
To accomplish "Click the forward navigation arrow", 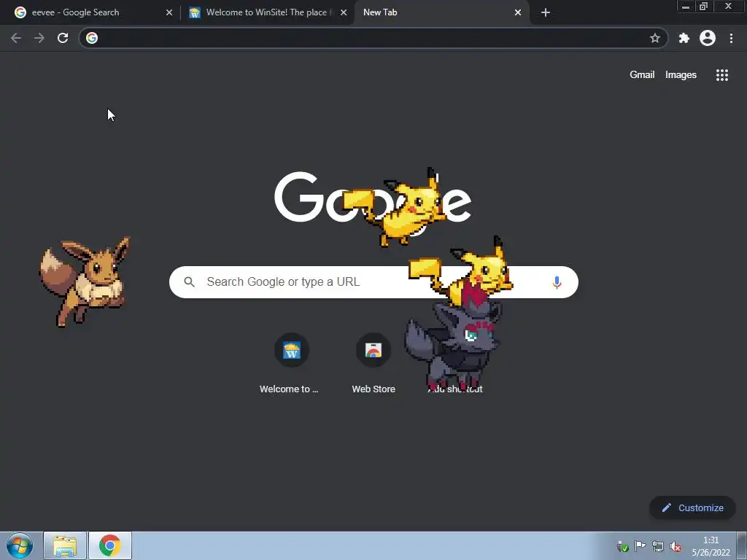I will [39, 38].
